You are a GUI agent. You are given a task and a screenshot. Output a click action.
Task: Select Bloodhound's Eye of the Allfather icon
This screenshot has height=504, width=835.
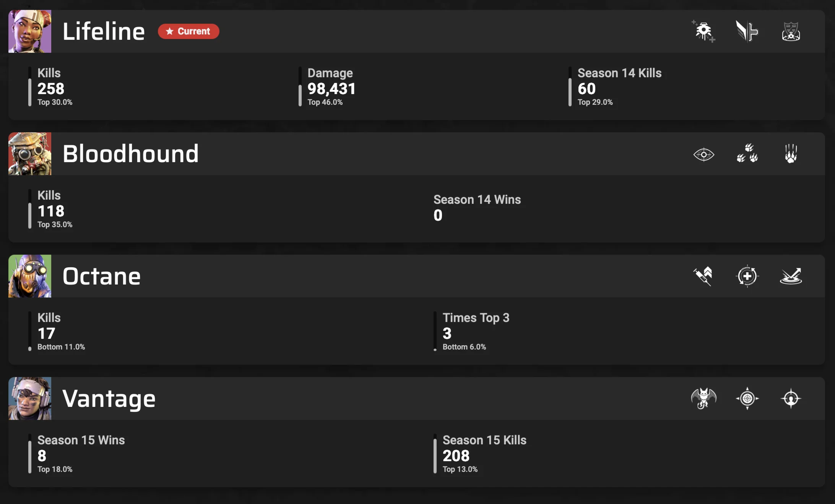coord(704,154)
